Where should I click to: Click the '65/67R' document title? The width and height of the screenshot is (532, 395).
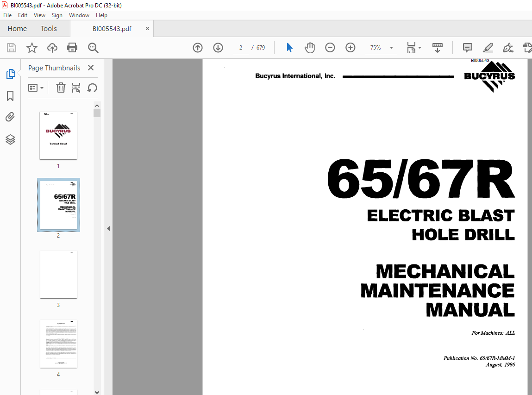421,178
